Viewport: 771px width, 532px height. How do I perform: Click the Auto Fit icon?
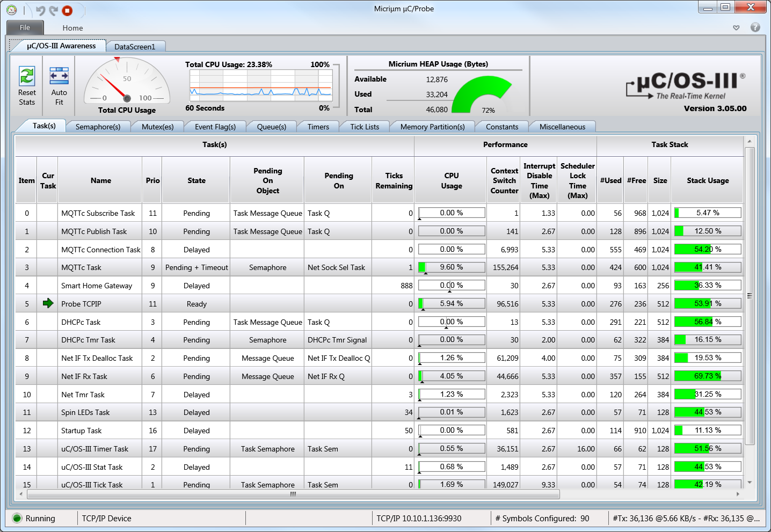(x=59, y=76)
